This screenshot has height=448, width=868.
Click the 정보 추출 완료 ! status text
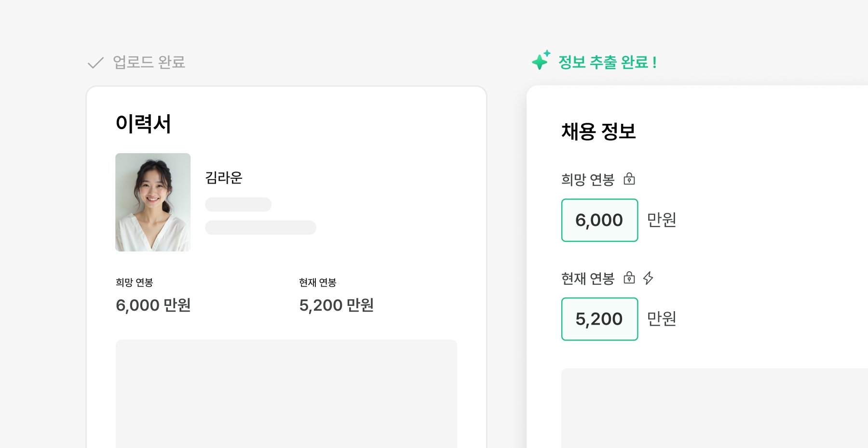[x=607, y=62]
